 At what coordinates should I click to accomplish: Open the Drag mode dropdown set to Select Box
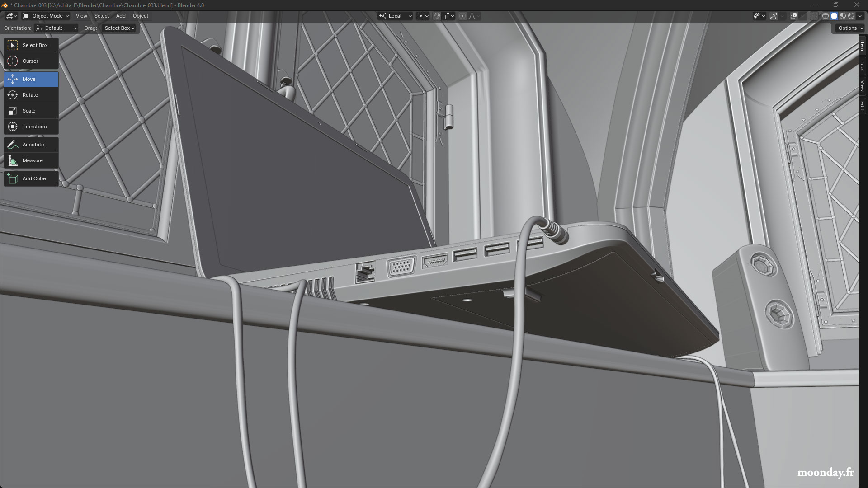point(118,28)
